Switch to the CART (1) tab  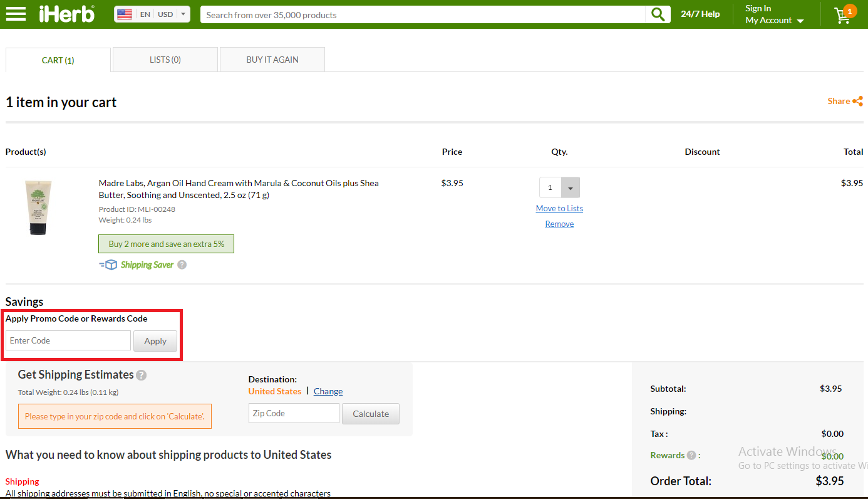58,60
